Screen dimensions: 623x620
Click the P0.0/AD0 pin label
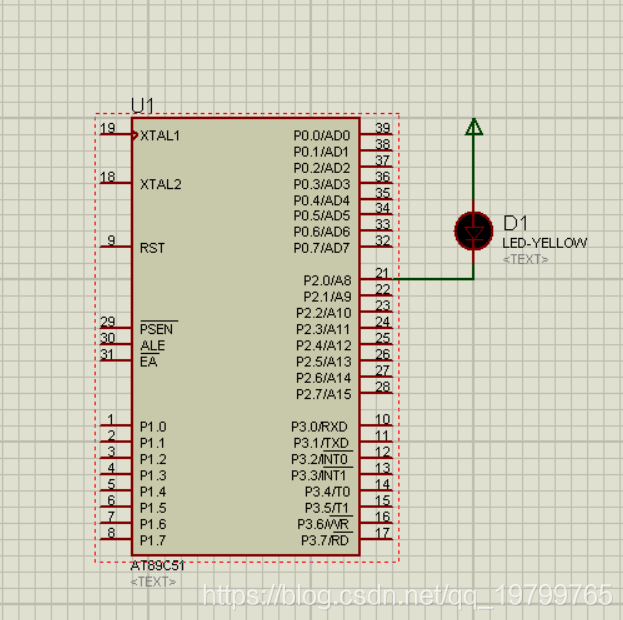click(x=322, y=136)
